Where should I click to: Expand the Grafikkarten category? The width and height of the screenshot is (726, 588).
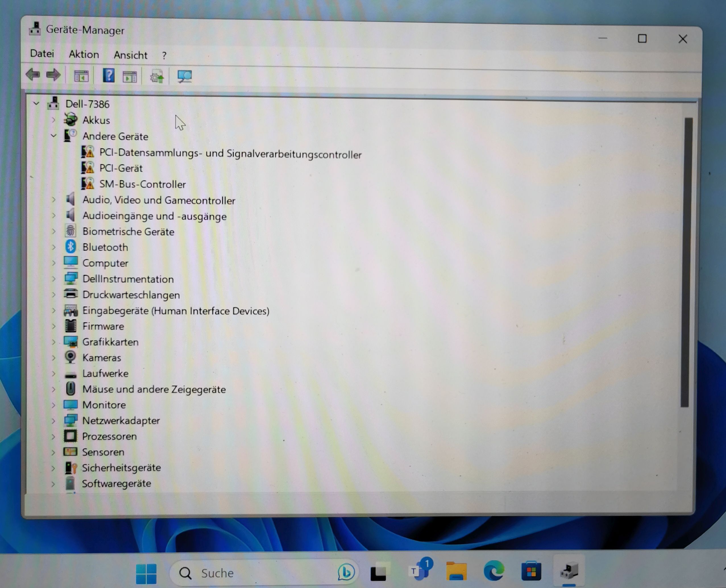coord(53,342)
